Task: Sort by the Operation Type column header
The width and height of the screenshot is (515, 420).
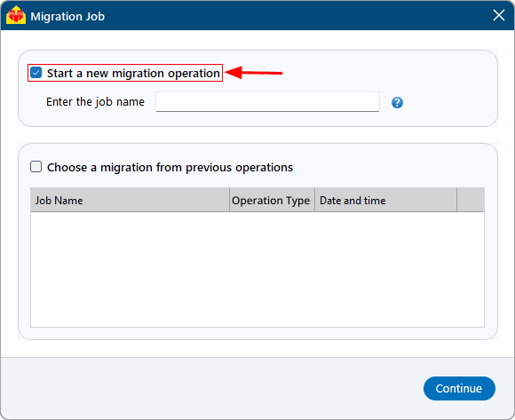Action: pyautogui.click(x=272, y=200)
